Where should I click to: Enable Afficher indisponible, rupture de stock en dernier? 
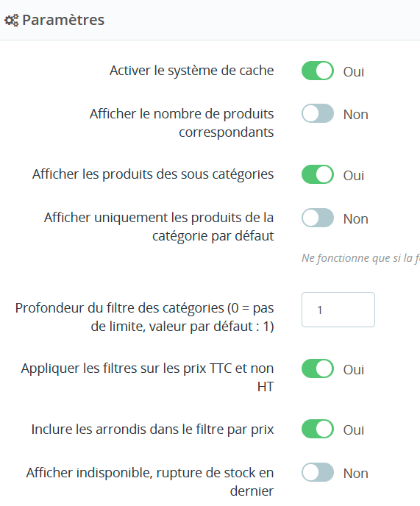pos(318,472)
